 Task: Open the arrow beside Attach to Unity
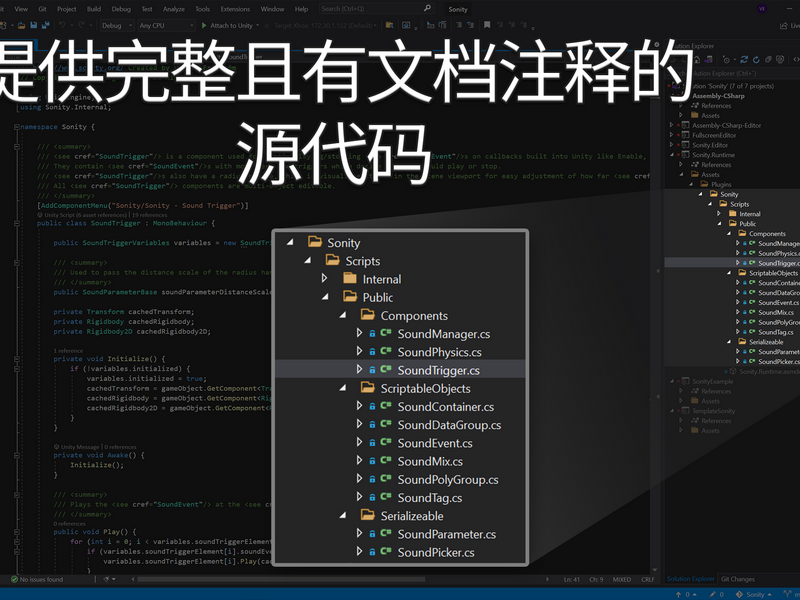[258, 26]
